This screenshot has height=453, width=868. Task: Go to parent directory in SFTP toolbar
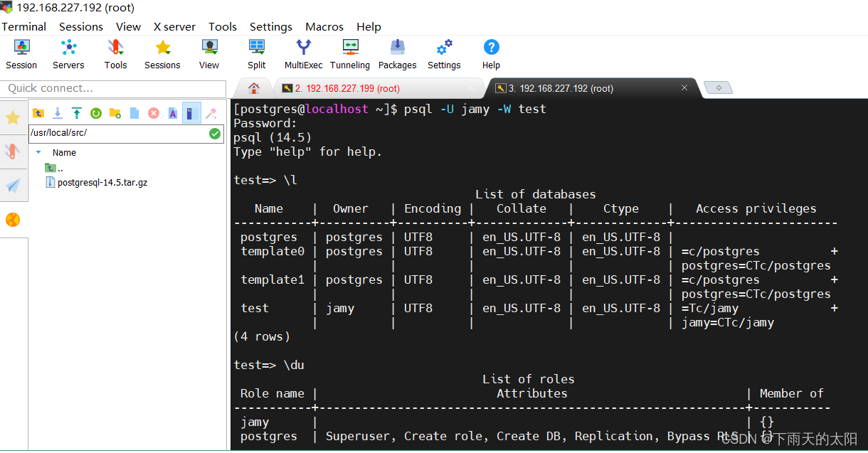38,113
